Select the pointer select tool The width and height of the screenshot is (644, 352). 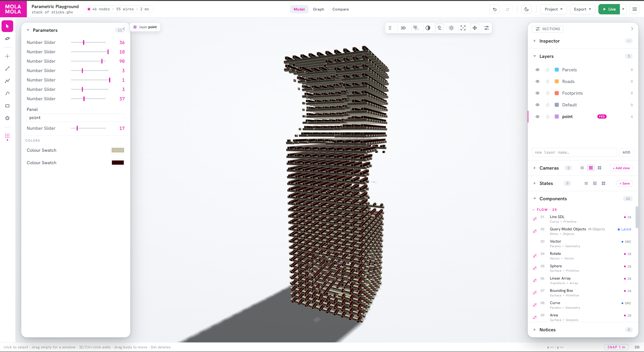pos(7,26)
